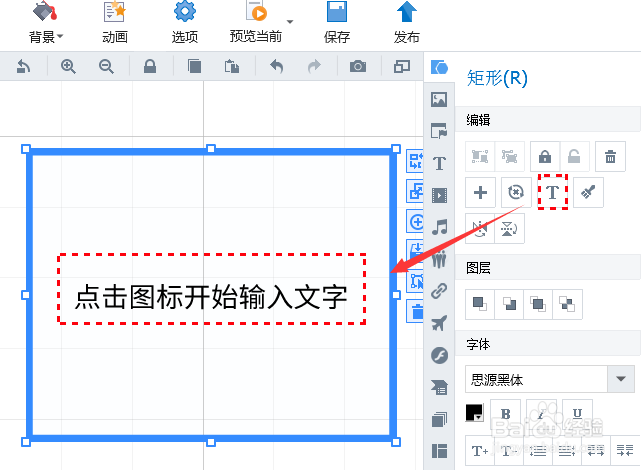Click the stacked layers icon in the sidebar
Image resolution: width=641 pixels, height=470 pixels.
tap(439, 419)
